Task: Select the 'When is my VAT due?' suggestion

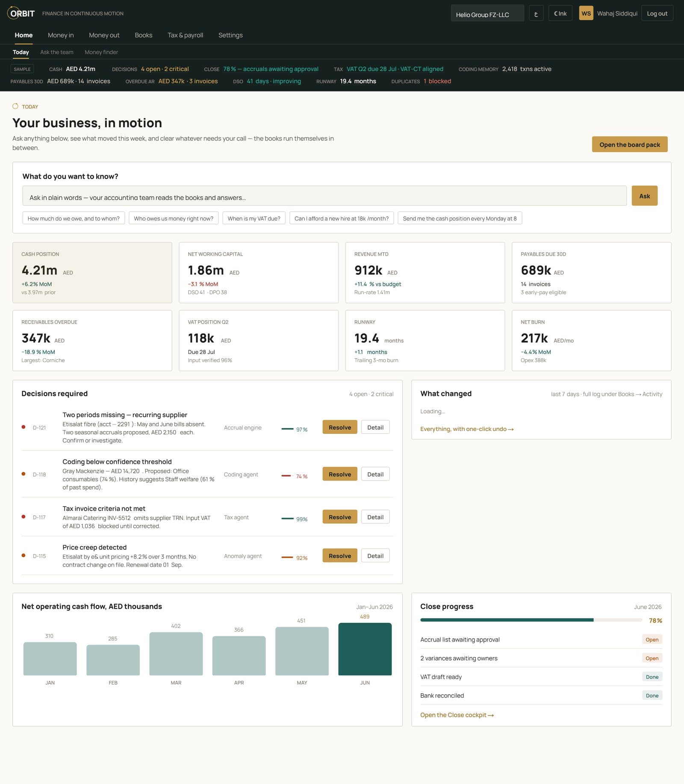Action: (x=254, y=218)
